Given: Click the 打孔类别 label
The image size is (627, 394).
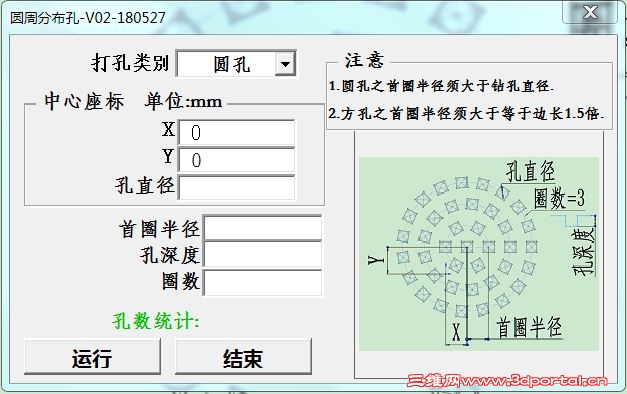Looking at the screenshot, I should [x=130, y=63].
